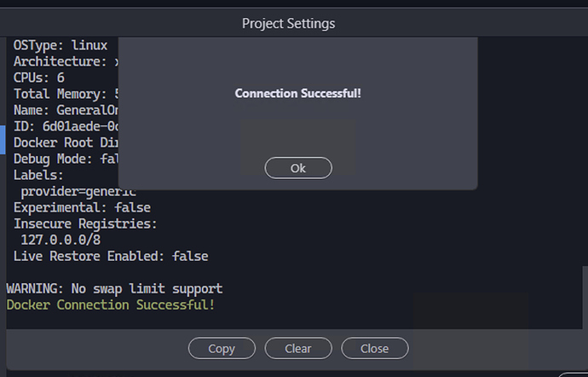Screen dimensions: 588x377
Task: Click the Project Settings title bar
Action: coord(288,23)
